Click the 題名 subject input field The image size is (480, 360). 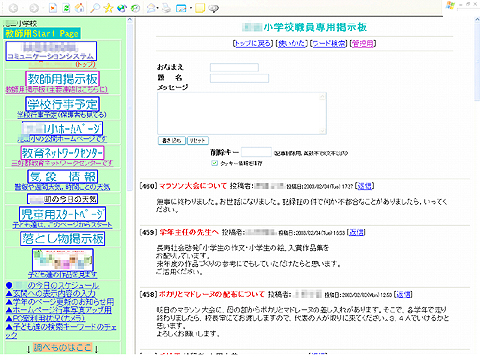[239, 78]
